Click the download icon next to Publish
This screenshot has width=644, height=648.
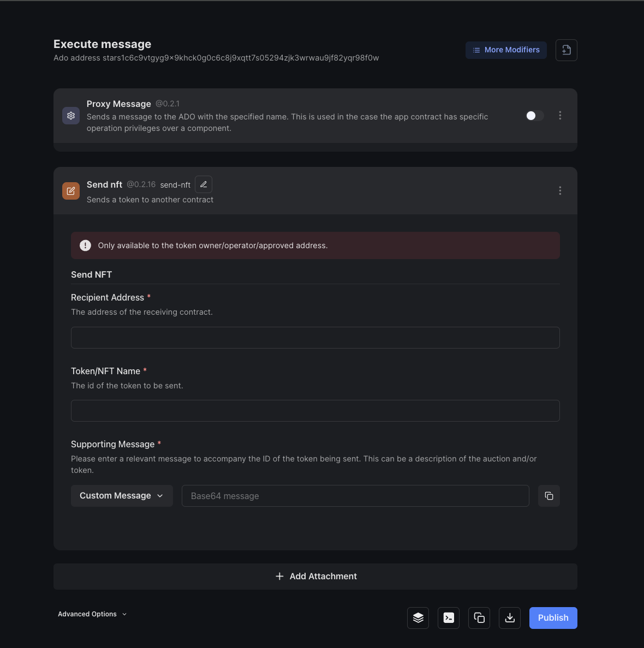point(510,618)
